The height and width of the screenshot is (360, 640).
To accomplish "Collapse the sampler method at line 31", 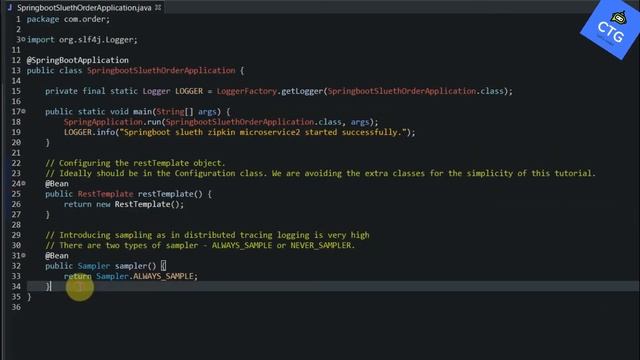I will [23, 255].
